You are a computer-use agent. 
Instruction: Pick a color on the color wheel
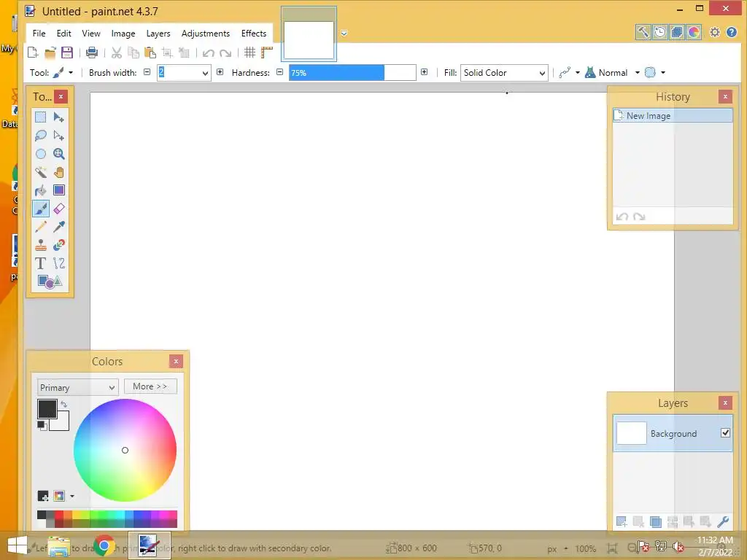pos(125,450)
